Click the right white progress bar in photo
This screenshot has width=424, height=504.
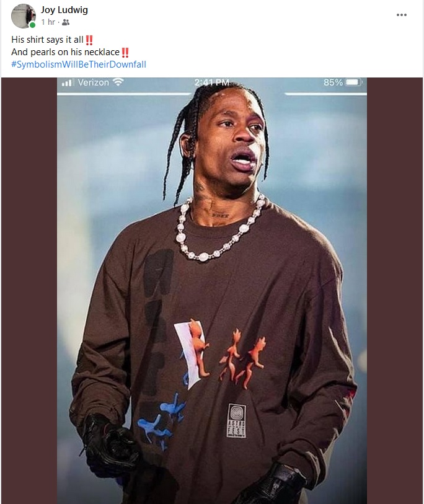point(325,94)
